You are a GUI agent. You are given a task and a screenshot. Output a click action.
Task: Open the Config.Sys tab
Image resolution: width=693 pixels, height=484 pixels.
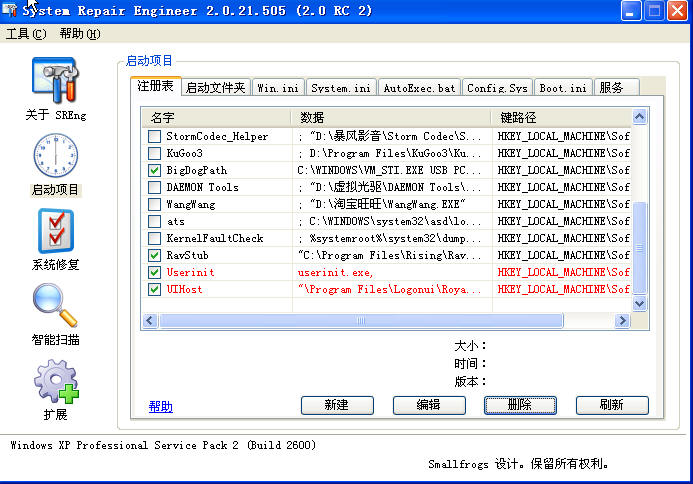497,88
